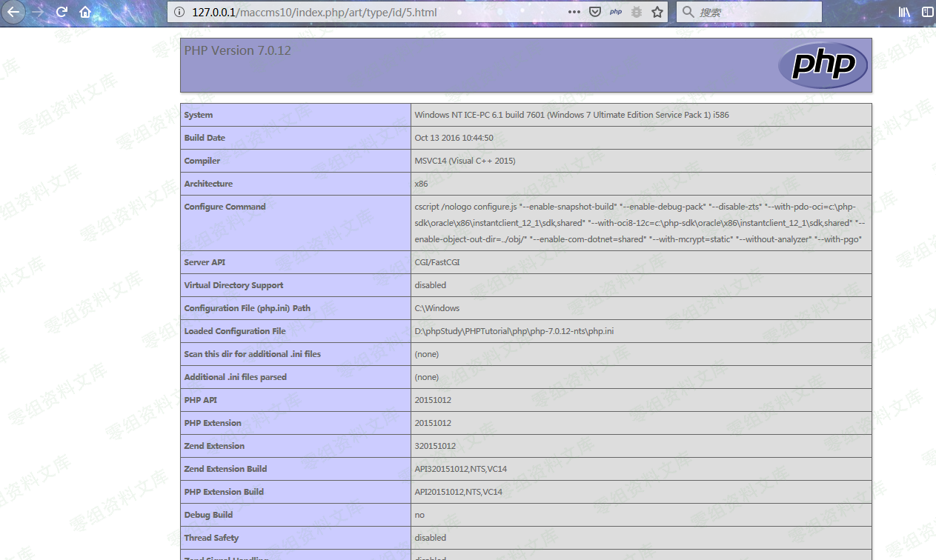Toggle the browser sidebar panel

[x=927, y=12]
